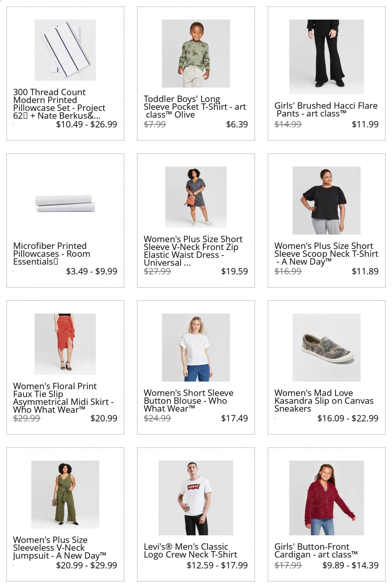Open the striped pillowcase set product image
Screen dimensions: 392x588
point(65,50)
